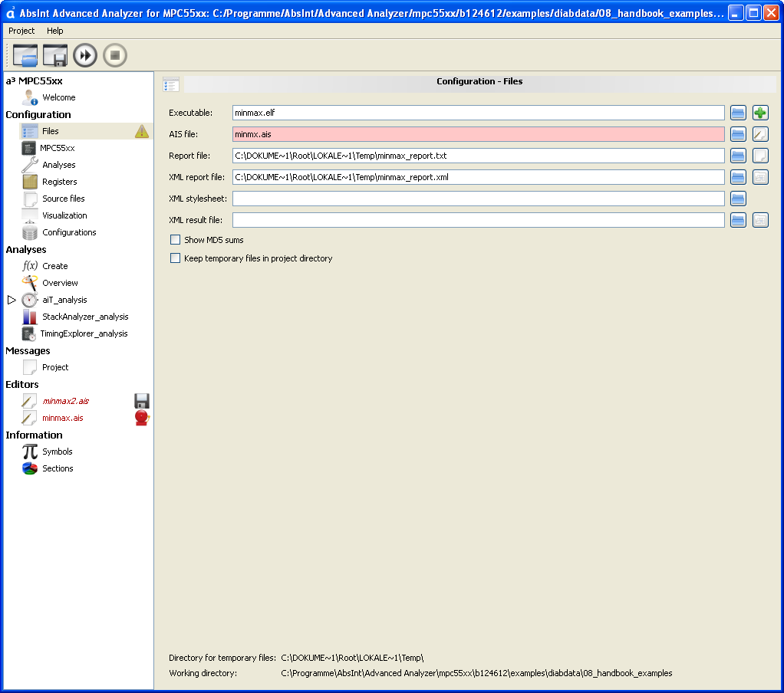
Task: Click the 'Working directory:' path text
Action: coord(476,674)
